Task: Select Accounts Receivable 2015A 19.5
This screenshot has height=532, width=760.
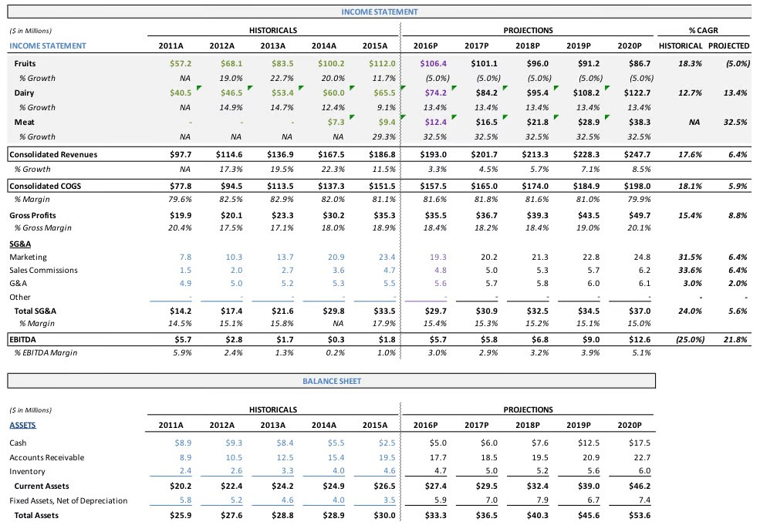Action: pyautogui.click(x=387, y=457)
